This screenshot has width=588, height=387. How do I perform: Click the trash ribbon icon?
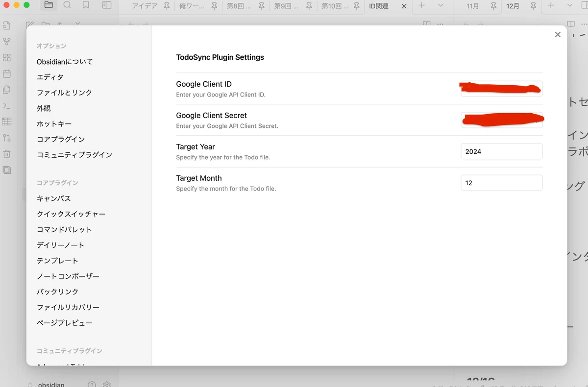[7, 154]
